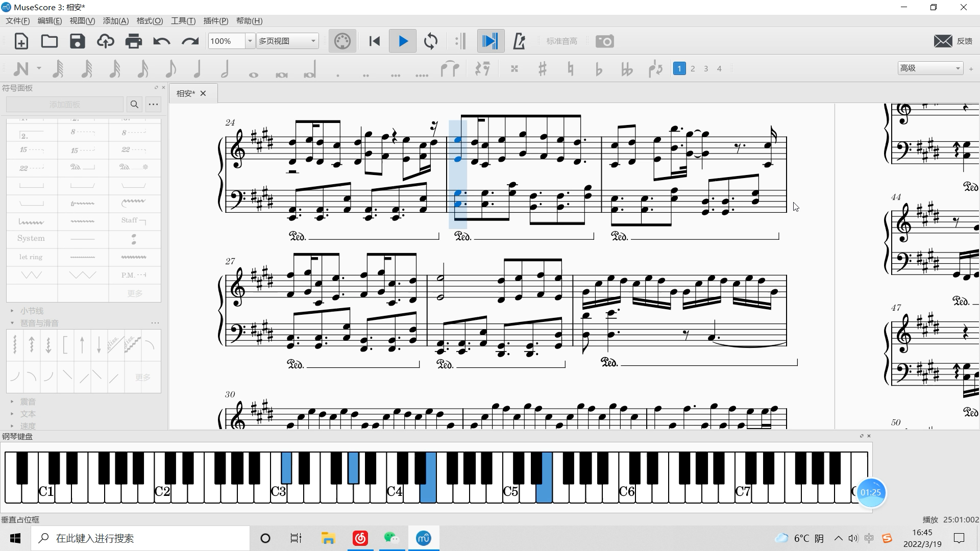980x551 pixels.
Task: Select the quarter note duration
Action: 197,68
